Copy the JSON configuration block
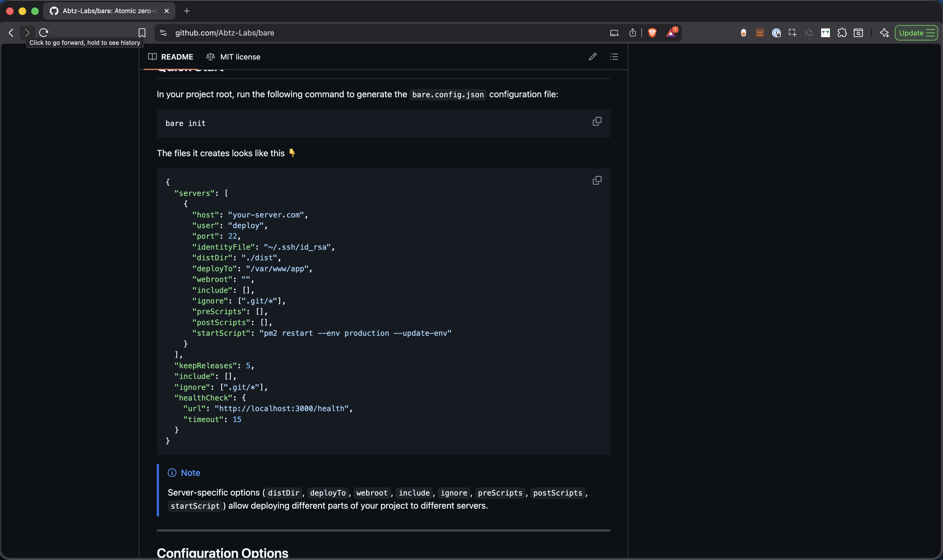Screen dimensions: 943x560 (x=597, y=180)
